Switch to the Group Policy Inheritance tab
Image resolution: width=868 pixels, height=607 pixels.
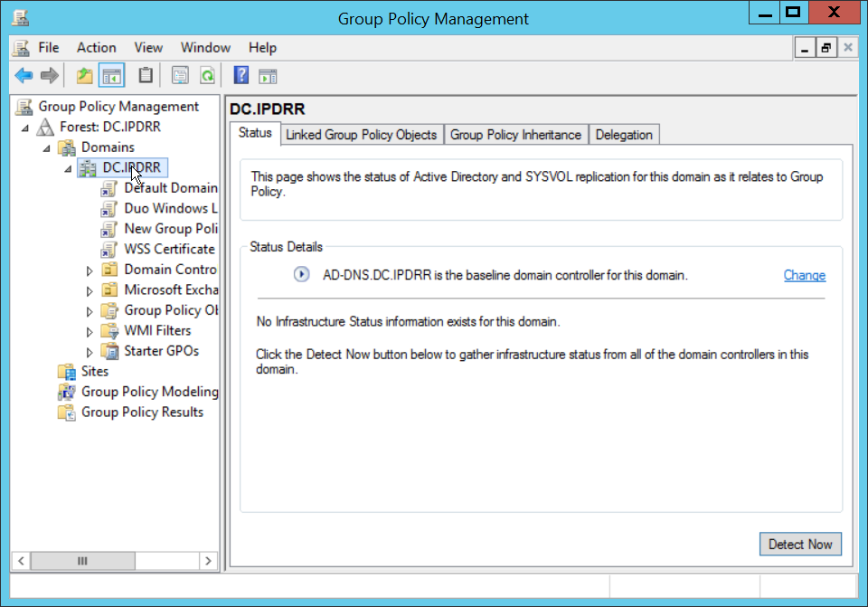coord(515,135)
